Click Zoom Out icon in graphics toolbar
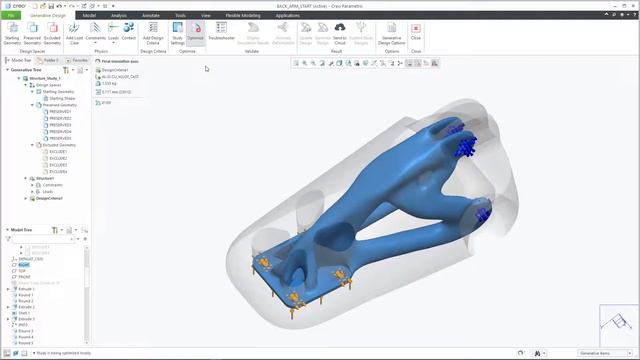Screen dimensions: 640x360 (x=313, y=63)
